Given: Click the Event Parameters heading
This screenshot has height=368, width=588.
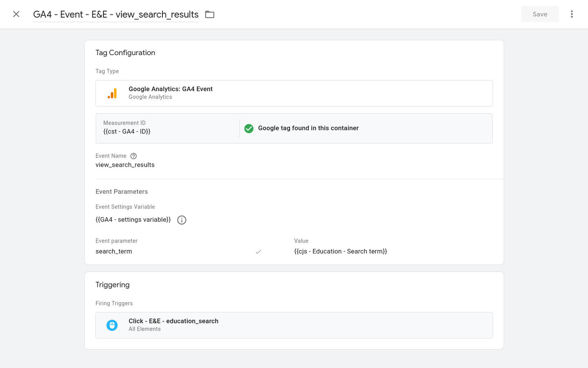Looking at the screenshot, I should (x=122, y=192).
